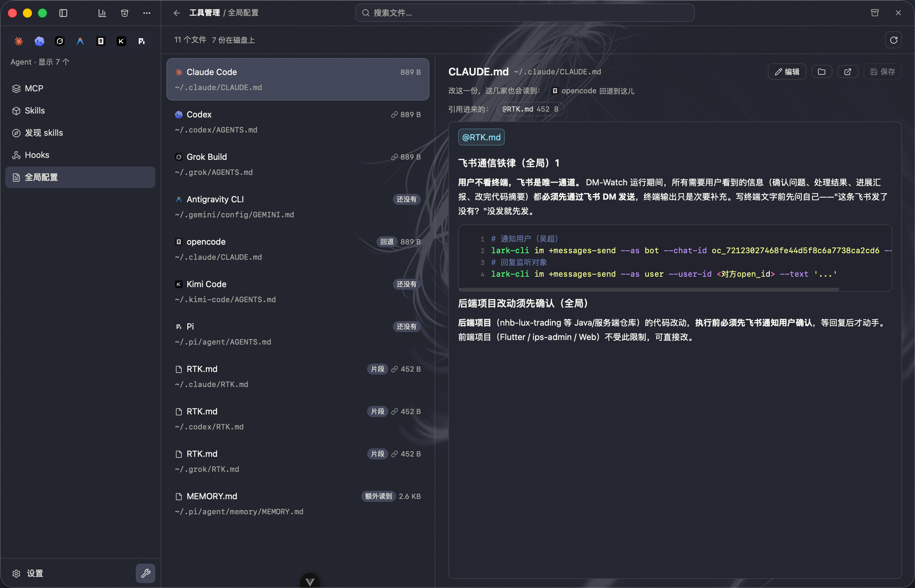Screen dimensions: 915x588
Task: Click the 编辑 button
Action: [787, 72]
